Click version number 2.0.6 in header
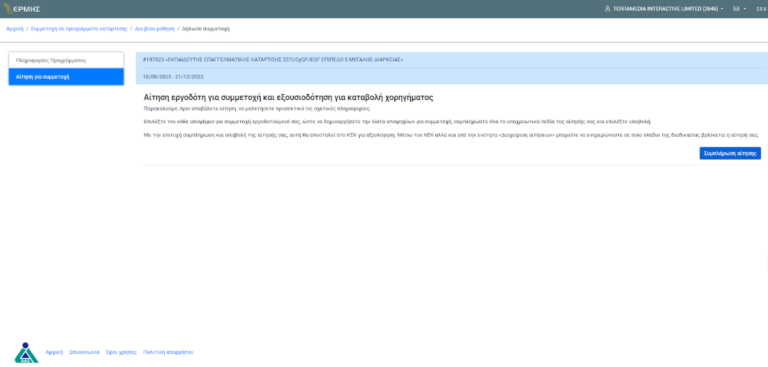This screenshot has height=367, width=768. coord(761,9)
